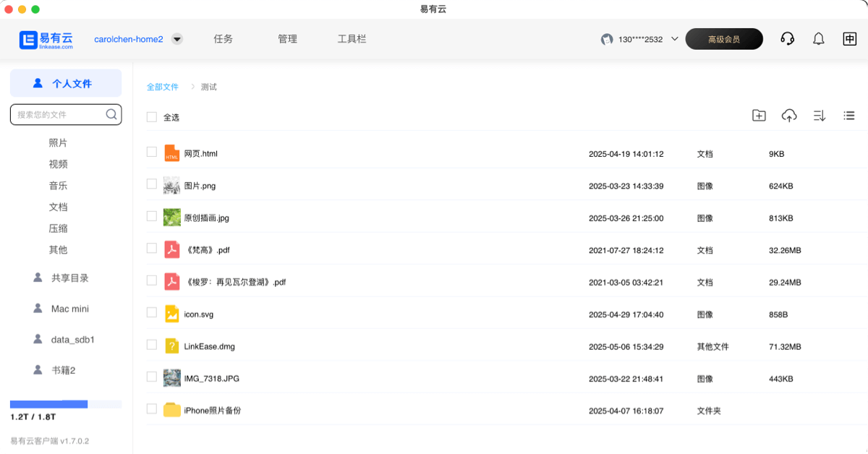Open customer service headset icon
The image size is (868, 454).
point(788,39)
